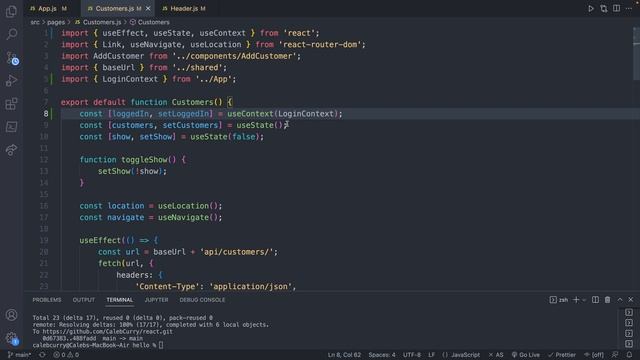Toggle the '(off)' status bar item
This screenshot has height=360, width=640.
pos(594,355)
